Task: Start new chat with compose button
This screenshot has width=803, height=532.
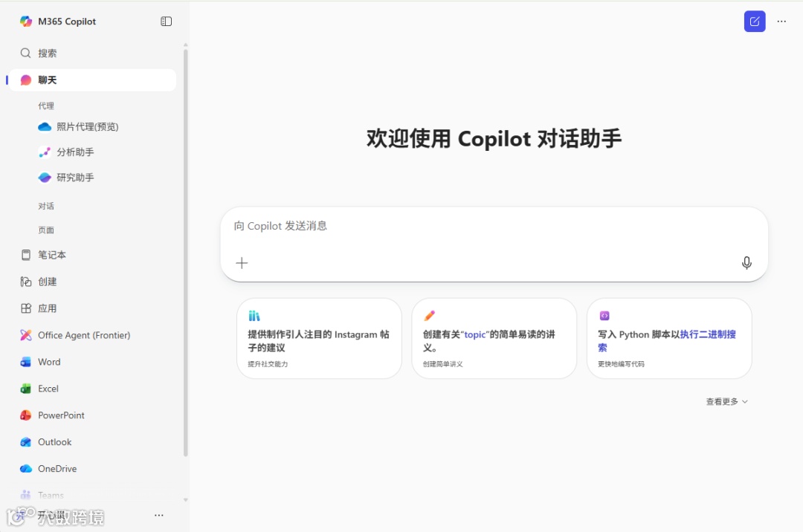Action: click(755, 22)
